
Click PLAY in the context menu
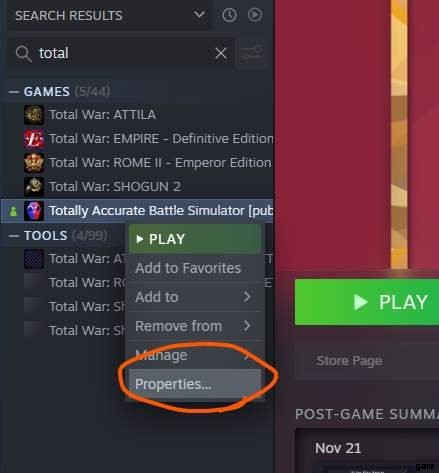coord(194,239)
